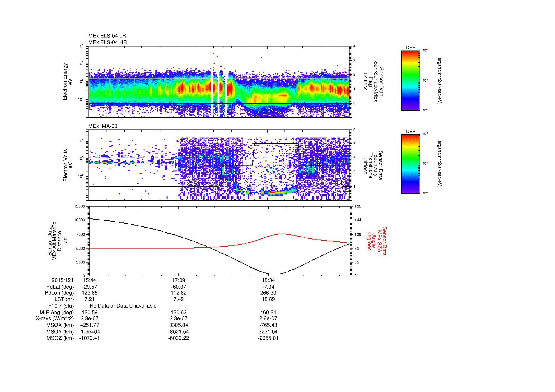
Task: Click the lower DEF color bar
Action: coord(410,164)
